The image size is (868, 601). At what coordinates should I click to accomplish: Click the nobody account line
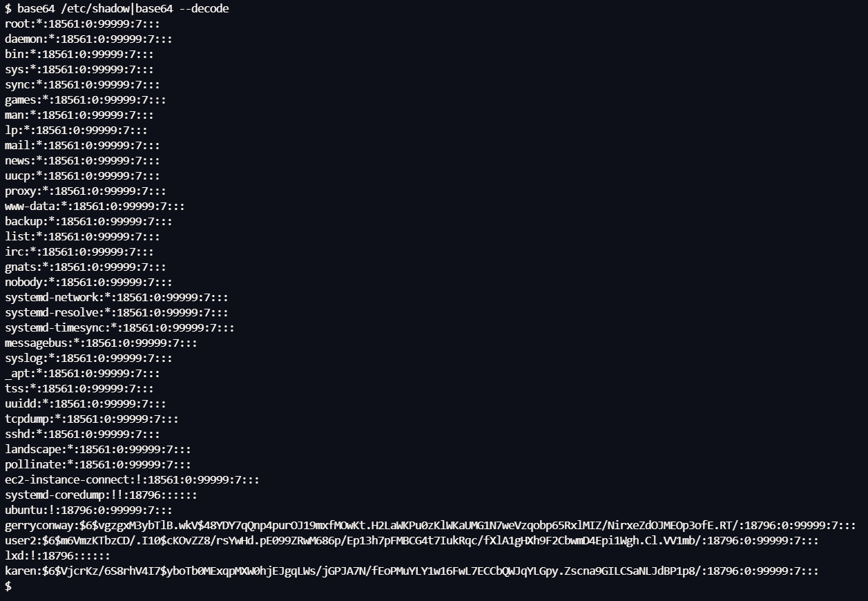click(88, 282)
